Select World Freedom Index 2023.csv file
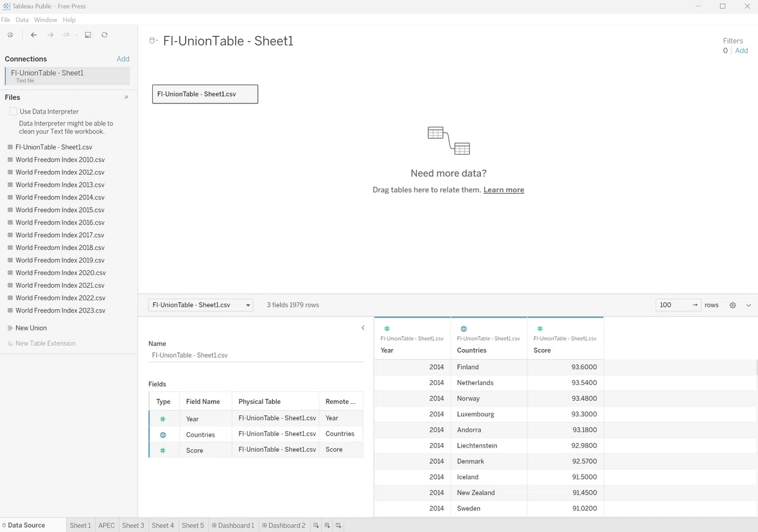This screenshot has height=532, width=758. 60,310
